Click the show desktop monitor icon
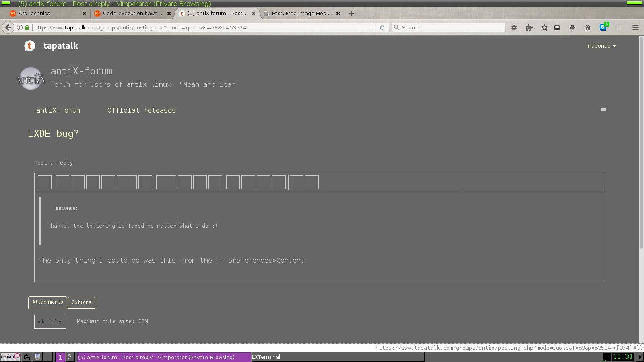644x362 pixels. (38, 357)
